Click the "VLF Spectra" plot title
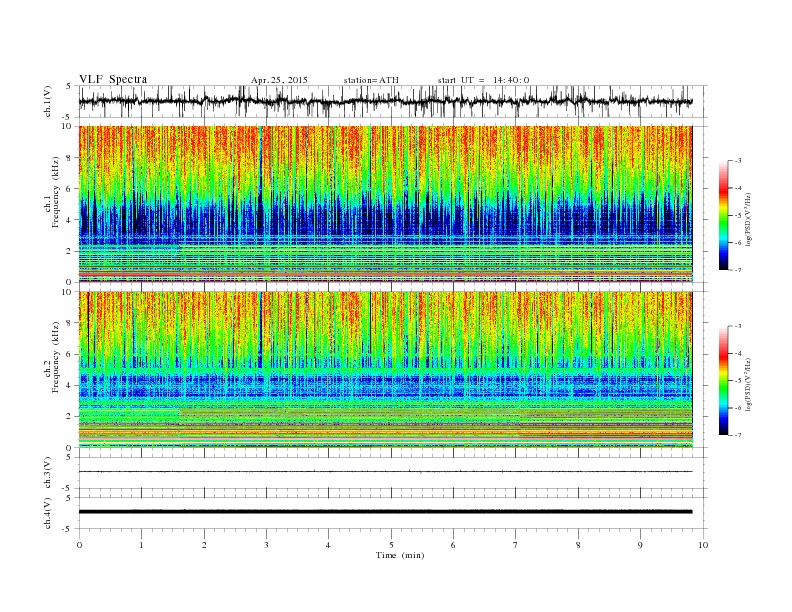Image resolution: width=792 pixels, height=612 pixels. (x=113, y=79)
